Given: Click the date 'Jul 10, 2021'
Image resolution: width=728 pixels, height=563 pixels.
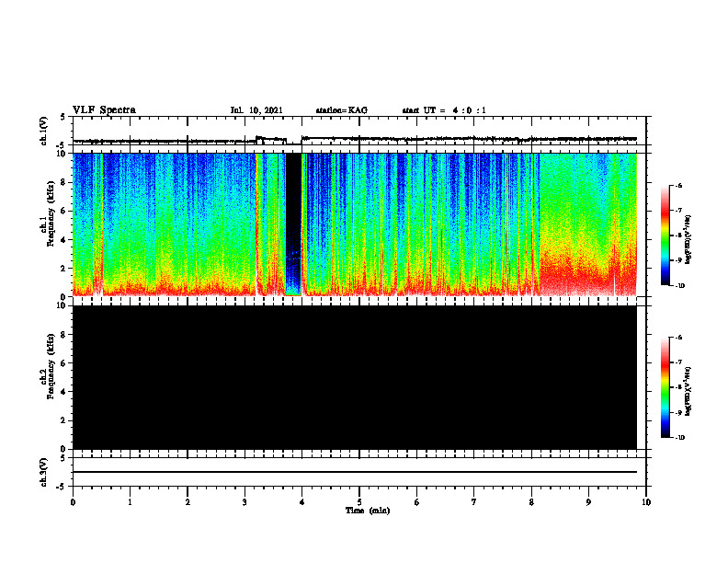Looking at the screenshot, I should [x=256, y=110].
